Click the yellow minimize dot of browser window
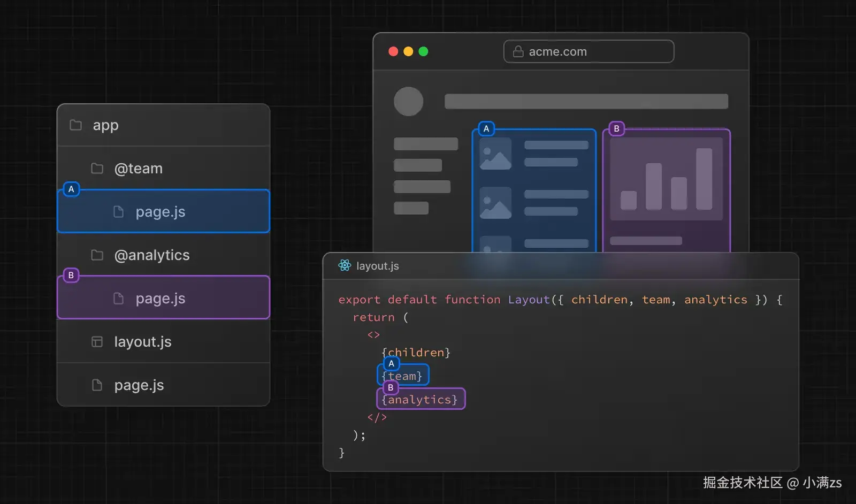 408,51
